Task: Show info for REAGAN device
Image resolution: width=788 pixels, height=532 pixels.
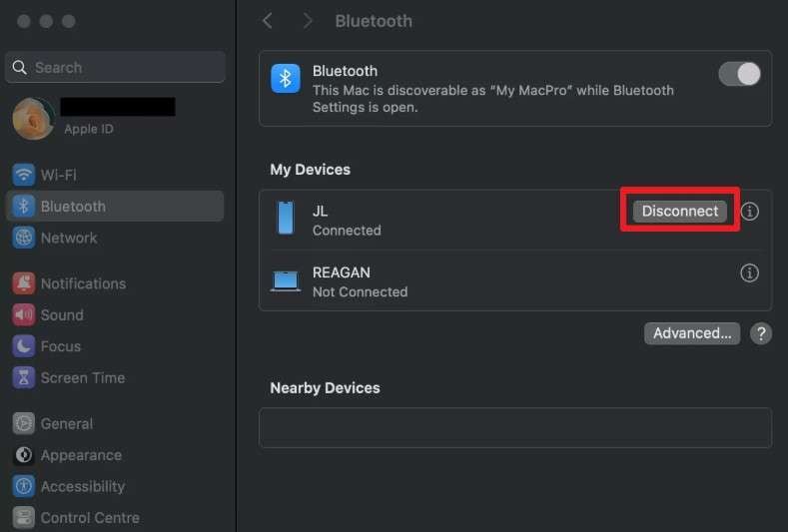Action: pyautogui.click(x=749, y=273)
